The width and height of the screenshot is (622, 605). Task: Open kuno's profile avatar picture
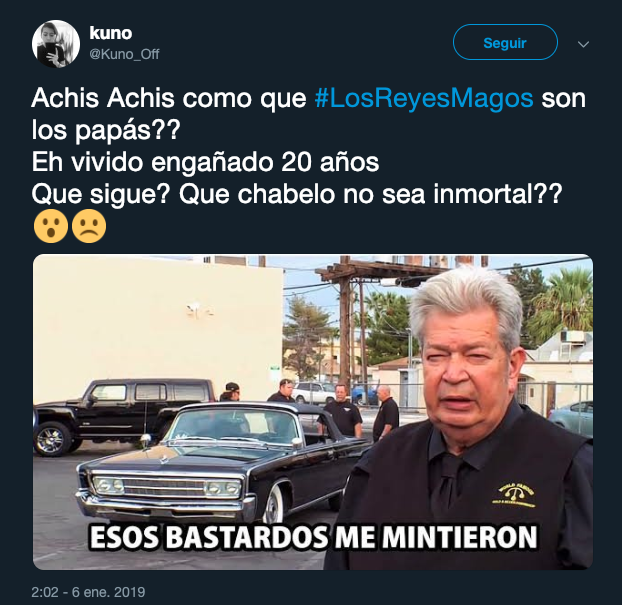tap(56, 44)
